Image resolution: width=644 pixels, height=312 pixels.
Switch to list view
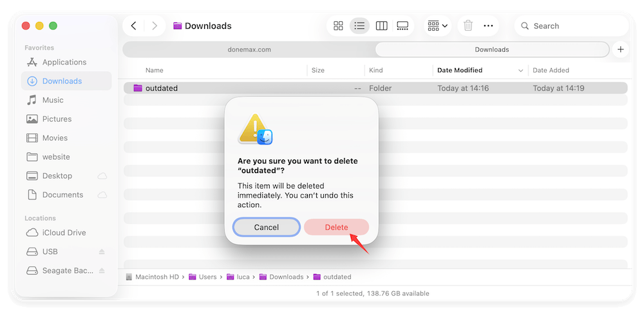coord(359,26)
